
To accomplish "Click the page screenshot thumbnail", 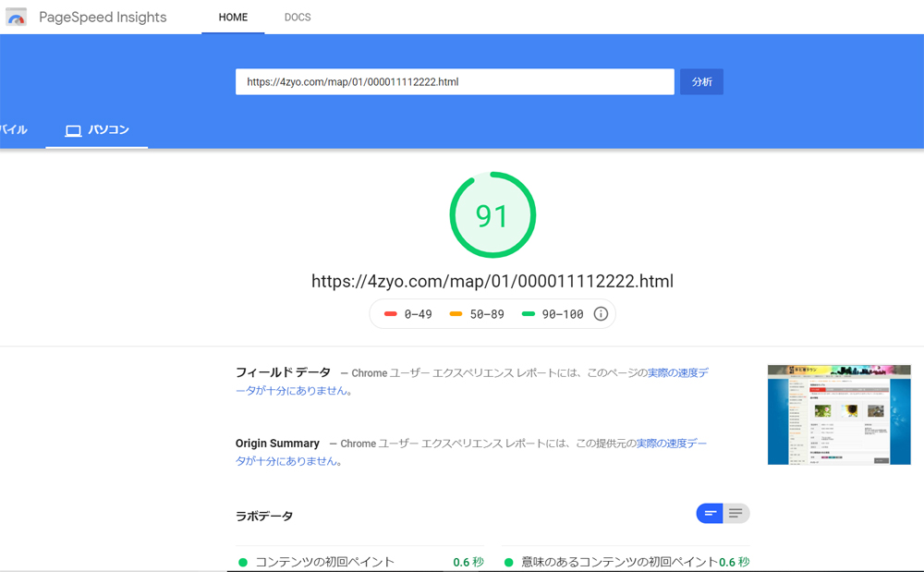I will 839,415.
